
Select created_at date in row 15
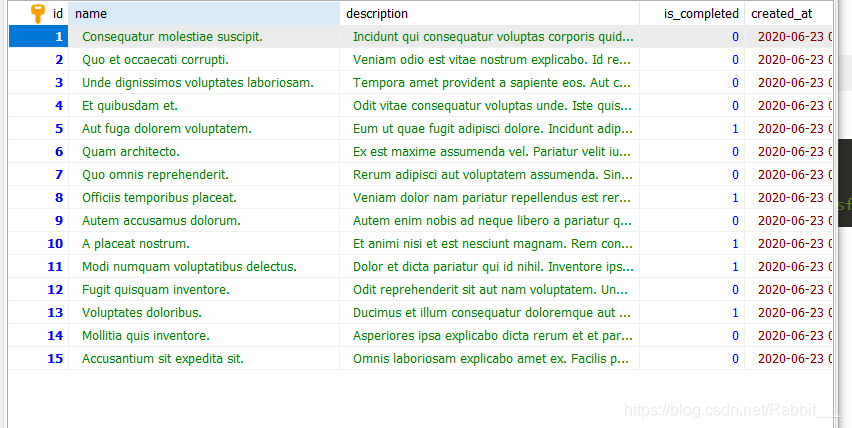tap(795, 358)
